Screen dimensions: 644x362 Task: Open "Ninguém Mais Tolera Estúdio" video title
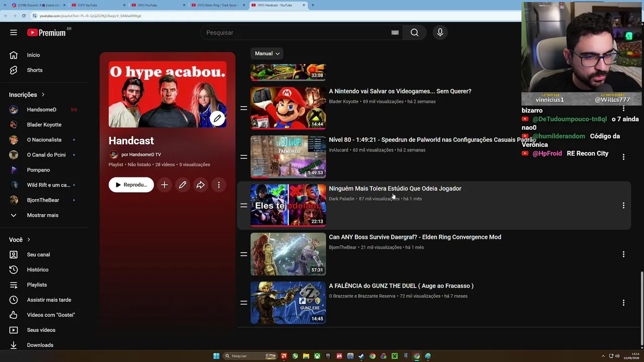click(395, 189)
